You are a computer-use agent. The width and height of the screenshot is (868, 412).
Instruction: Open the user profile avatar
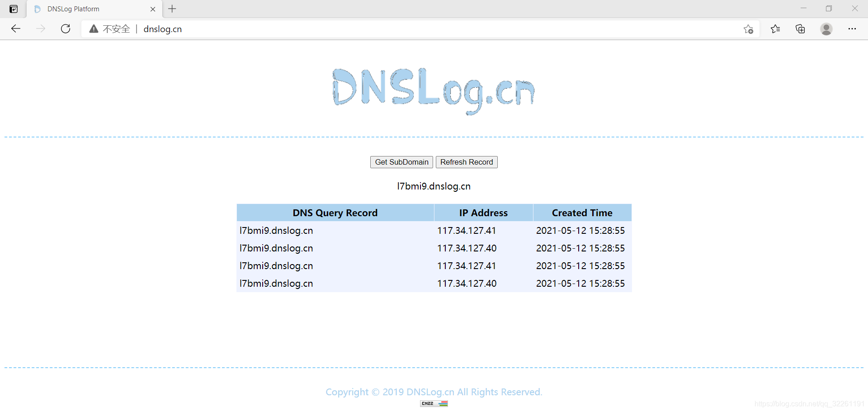point(826,29)
